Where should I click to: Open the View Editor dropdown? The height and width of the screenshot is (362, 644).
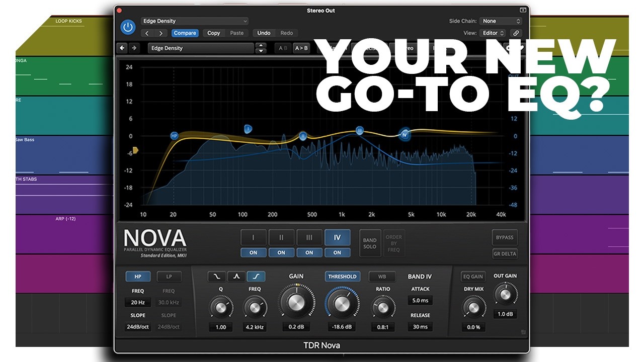point(493,33)
